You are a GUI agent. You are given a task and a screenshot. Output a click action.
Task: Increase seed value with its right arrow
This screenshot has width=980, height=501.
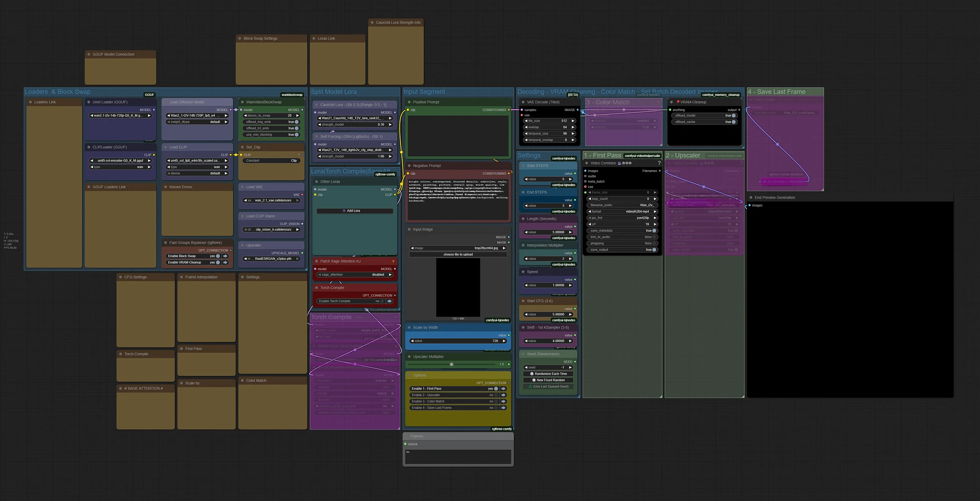click(570, 367)
